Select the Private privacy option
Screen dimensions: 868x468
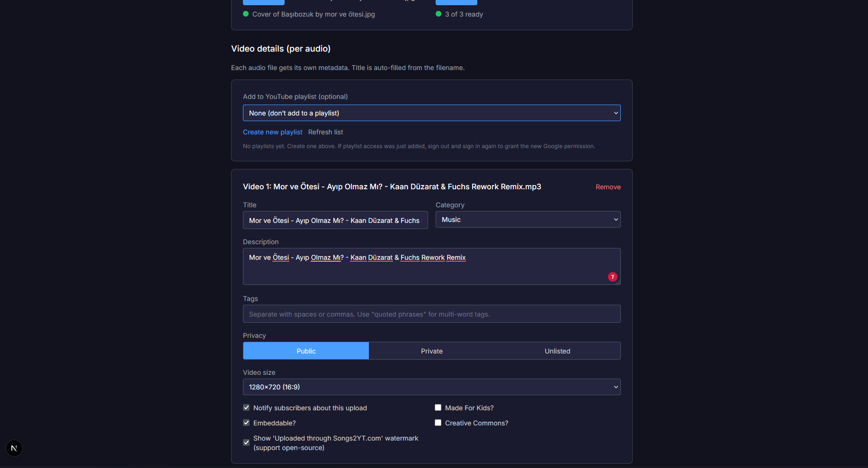click(432, 351)
